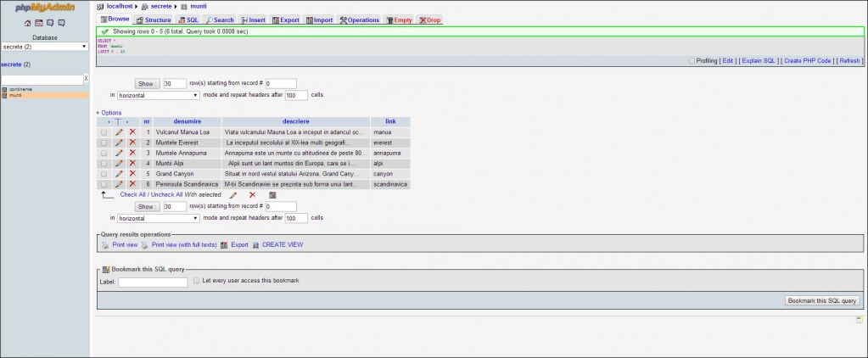Expand the Options link above the table
868x358 pixels.
click(x=109, y=113)
